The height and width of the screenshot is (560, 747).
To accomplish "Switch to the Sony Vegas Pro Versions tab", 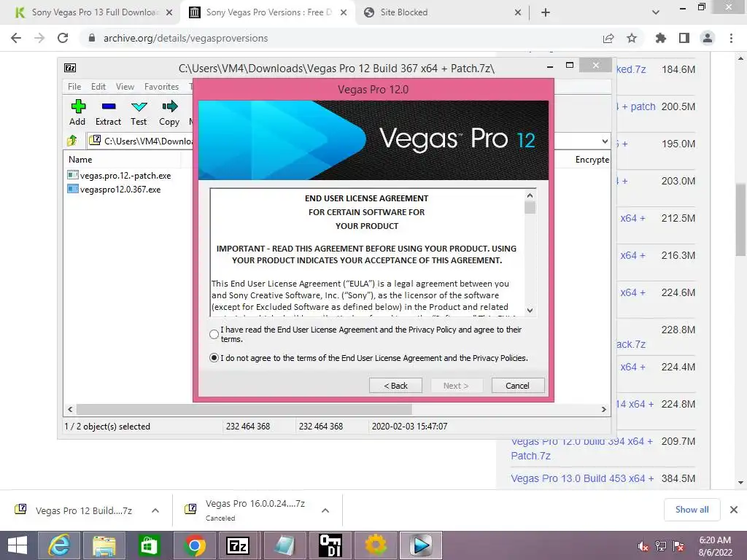I will 268,12.
